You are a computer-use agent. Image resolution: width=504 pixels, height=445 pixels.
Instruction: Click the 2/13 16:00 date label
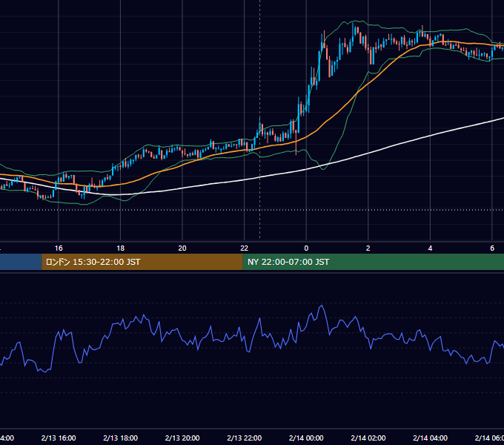[59, 438]
